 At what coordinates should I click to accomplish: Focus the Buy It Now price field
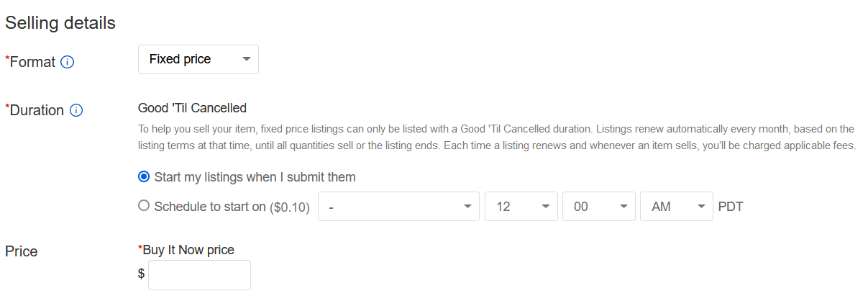tap(199, 275)
